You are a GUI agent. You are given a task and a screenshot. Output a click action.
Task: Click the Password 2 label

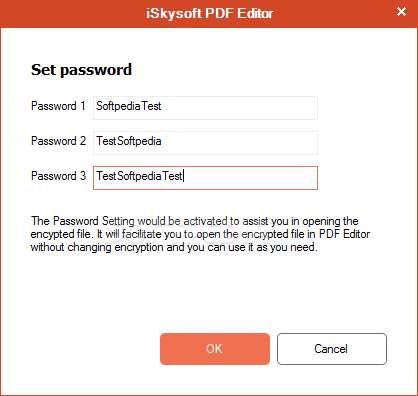[58, 141]
